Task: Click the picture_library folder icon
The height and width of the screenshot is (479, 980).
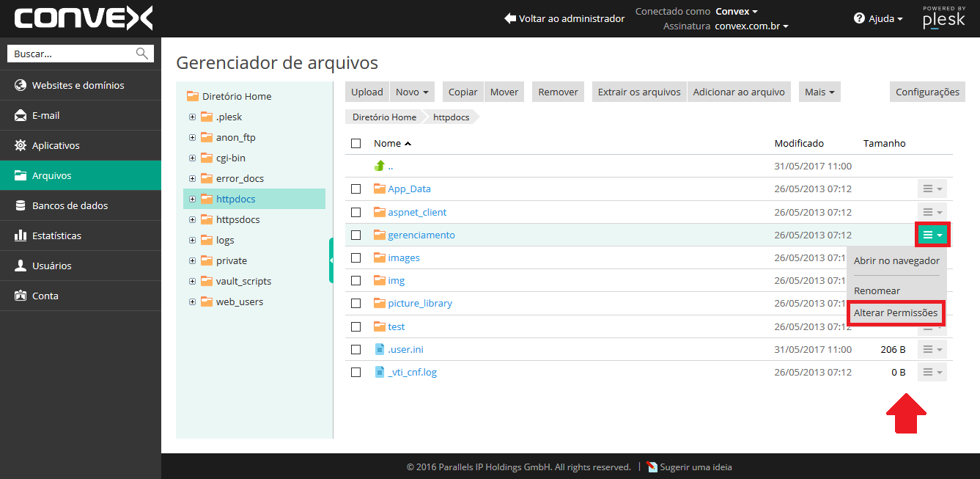Action: [379, 303]
